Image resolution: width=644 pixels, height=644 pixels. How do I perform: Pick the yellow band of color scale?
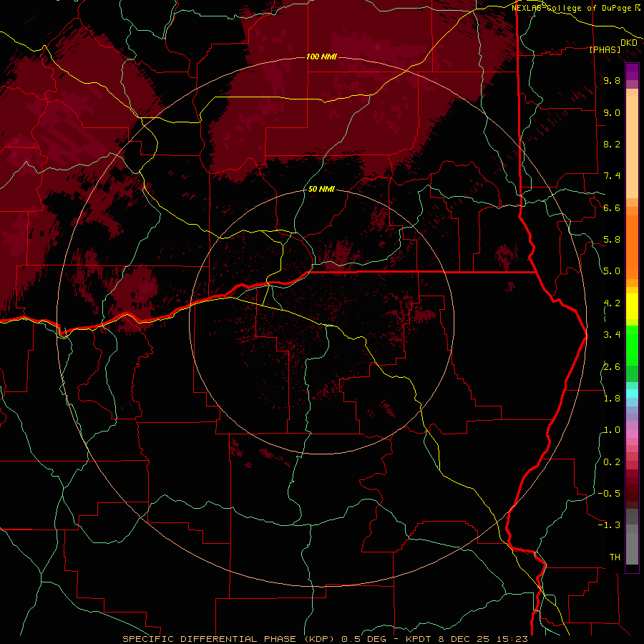coord(632,306)
